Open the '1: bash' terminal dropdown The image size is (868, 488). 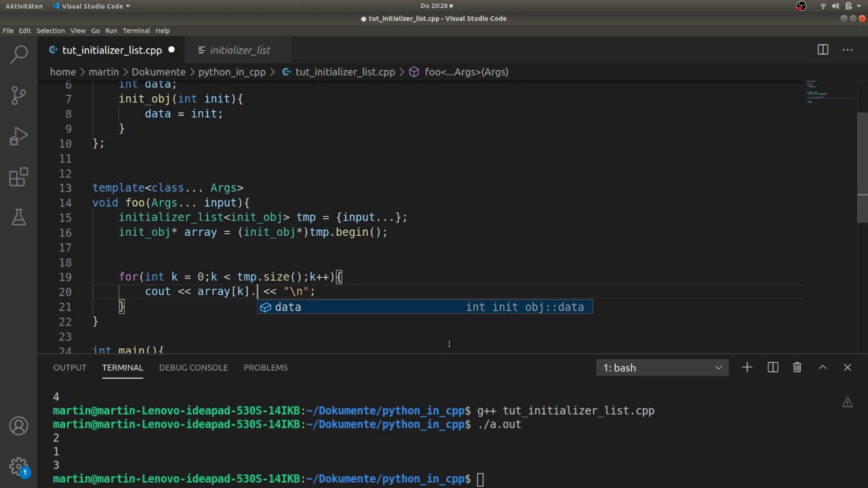[662, 368]
